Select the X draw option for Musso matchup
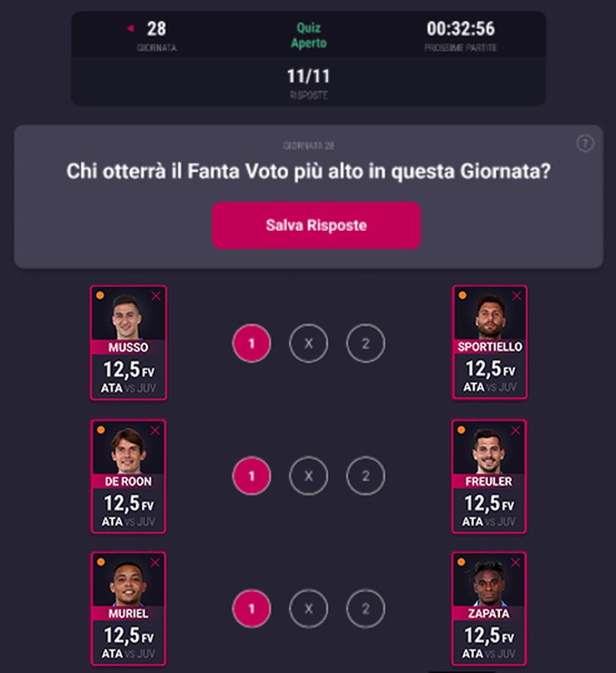Image resolution: width=616 pixels, height=673 pixels. point(308,342)
